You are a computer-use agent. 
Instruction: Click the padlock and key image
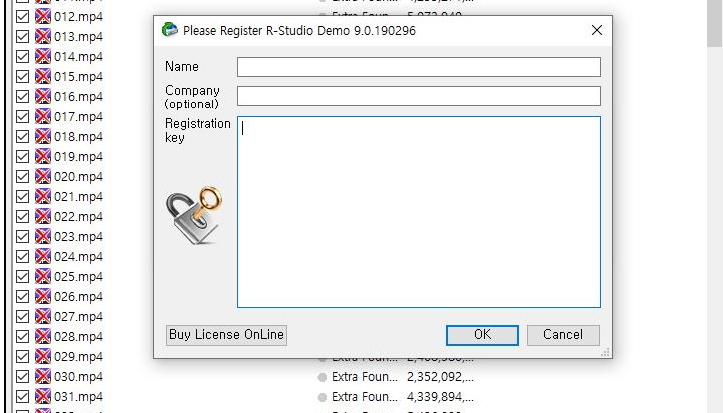(x=194, y=215)
